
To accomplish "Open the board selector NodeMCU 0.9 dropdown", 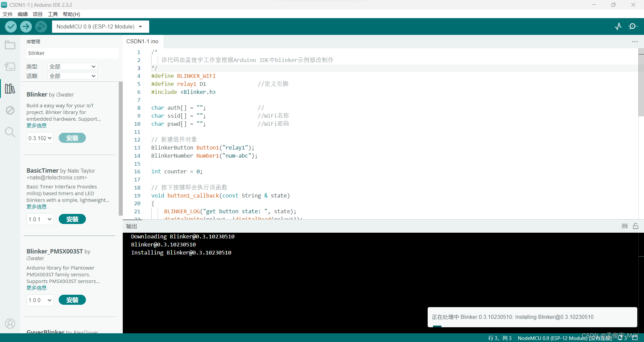I will 100,26.
